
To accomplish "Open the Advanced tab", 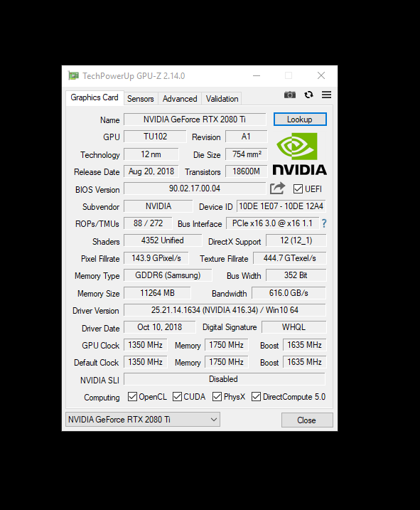I will (x=180, y=99).
